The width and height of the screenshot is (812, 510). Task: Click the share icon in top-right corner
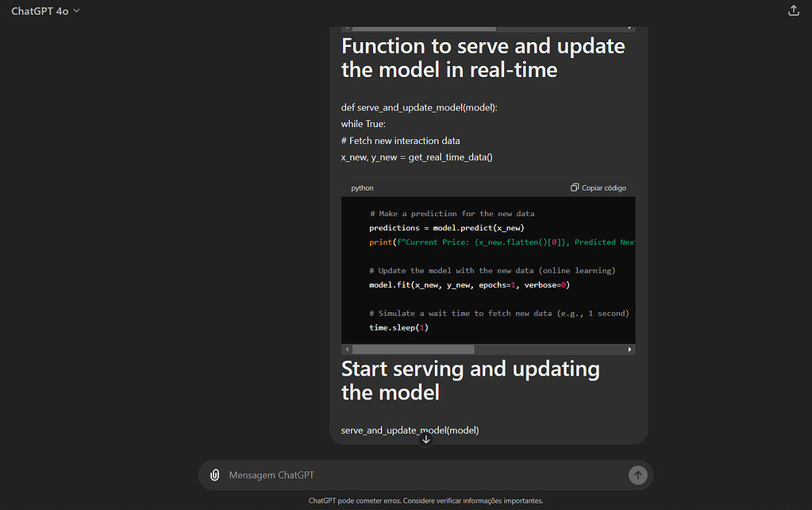click(794, 10)
